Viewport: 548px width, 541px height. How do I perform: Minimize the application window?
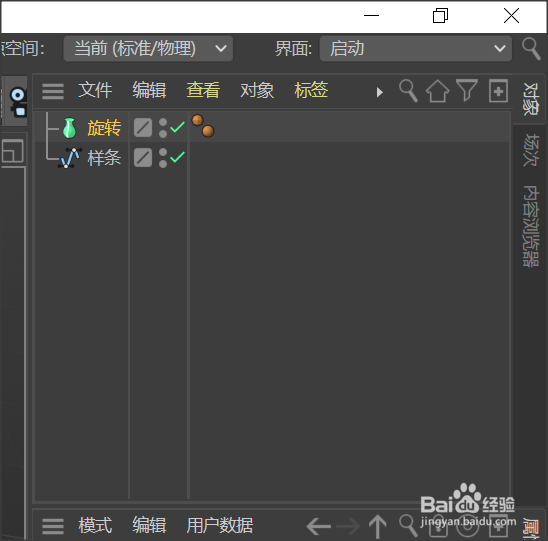coord(371,16)
